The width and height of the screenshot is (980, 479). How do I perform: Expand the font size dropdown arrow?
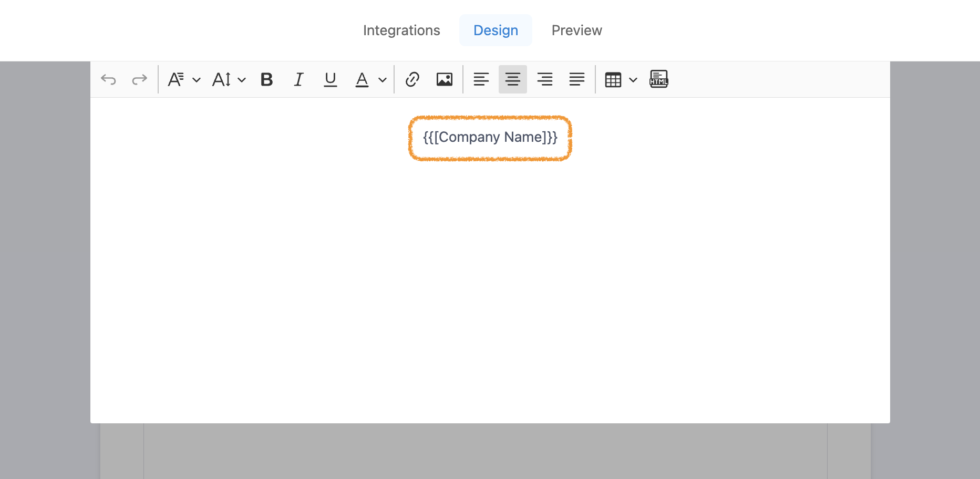coord(242,80)
